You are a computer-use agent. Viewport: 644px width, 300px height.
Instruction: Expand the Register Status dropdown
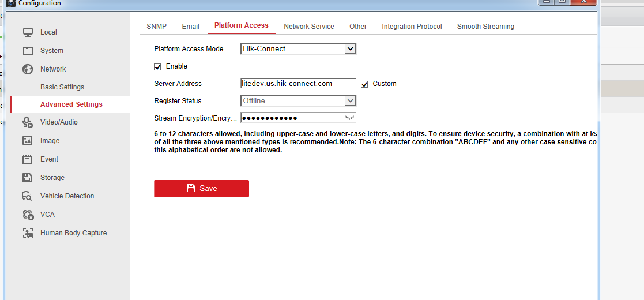pos(350,100)
